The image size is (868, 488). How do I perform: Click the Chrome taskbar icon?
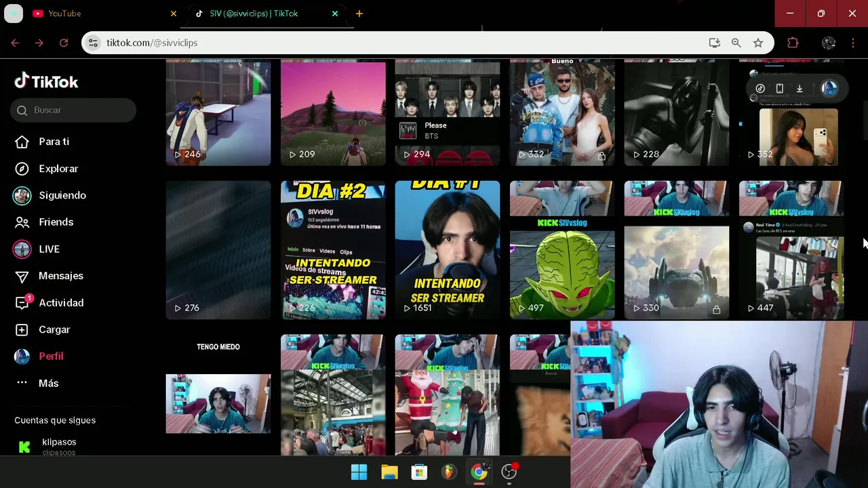point(479,472)
